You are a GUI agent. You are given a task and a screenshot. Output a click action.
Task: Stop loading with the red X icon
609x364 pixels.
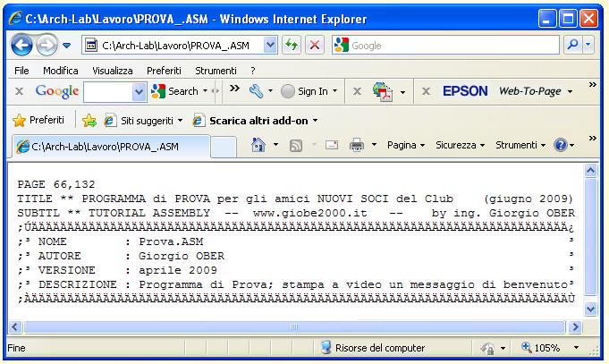315,46
